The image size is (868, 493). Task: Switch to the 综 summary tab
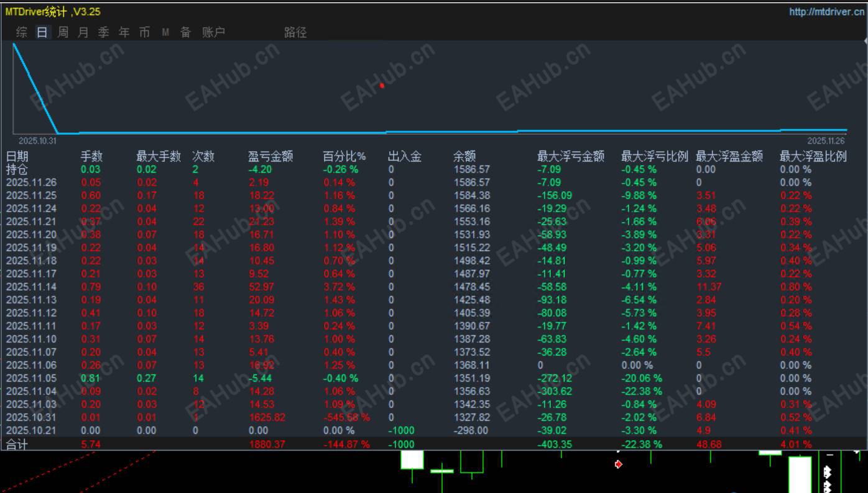pyautogui.click(x=22, y=32)
